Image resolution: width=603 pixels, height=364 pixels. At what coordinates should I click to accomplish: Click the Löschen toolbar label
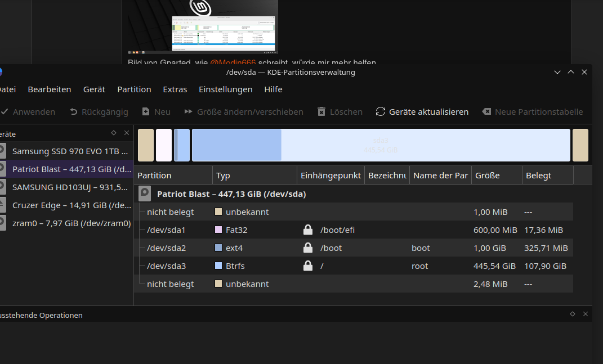(x=346, y=112)
